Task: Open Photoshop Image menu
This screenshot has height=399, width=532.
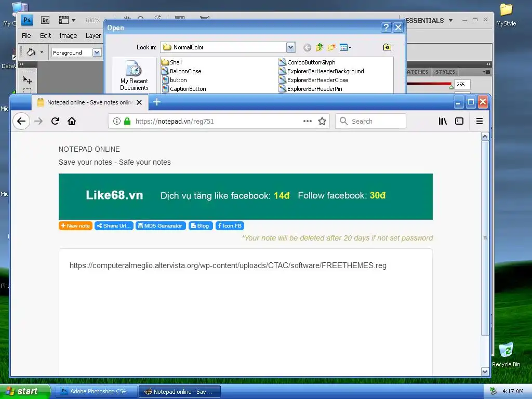Action: [x=68, y=36]
